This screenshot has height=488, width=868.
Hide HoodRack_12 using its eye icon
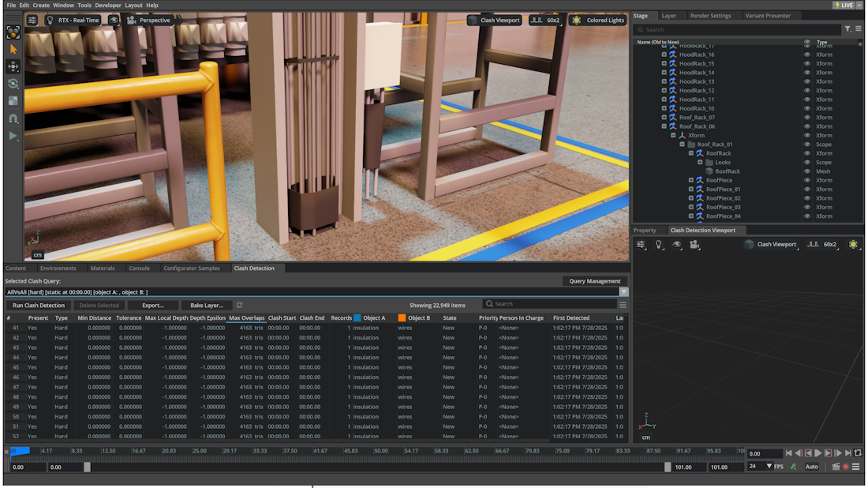pos(807,90)
